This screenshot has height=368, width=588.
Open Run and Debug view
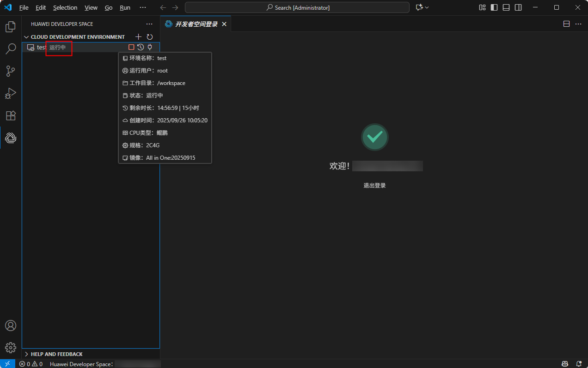coord(11,93)
